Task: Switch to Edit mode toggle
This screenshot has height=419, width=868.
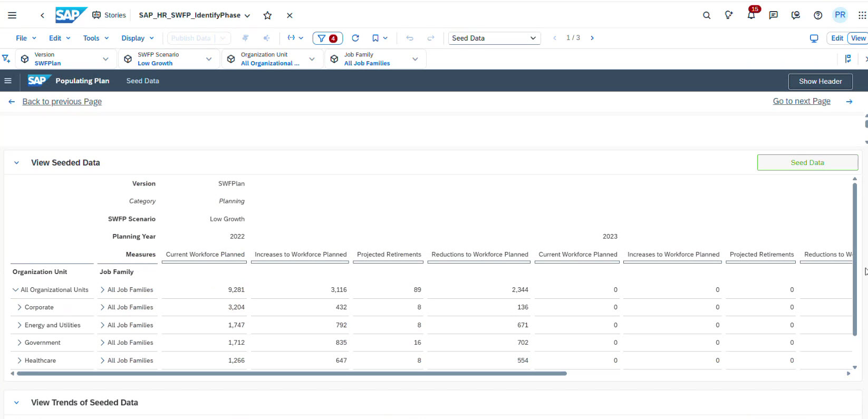Action: pos(837,38)
